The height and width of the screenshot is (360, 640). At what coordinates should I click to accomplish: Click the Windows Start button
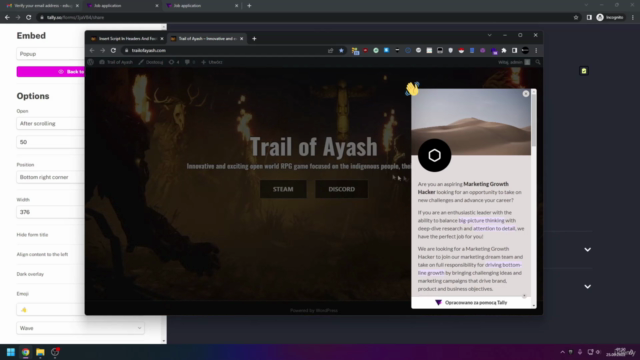coord(11,352)
